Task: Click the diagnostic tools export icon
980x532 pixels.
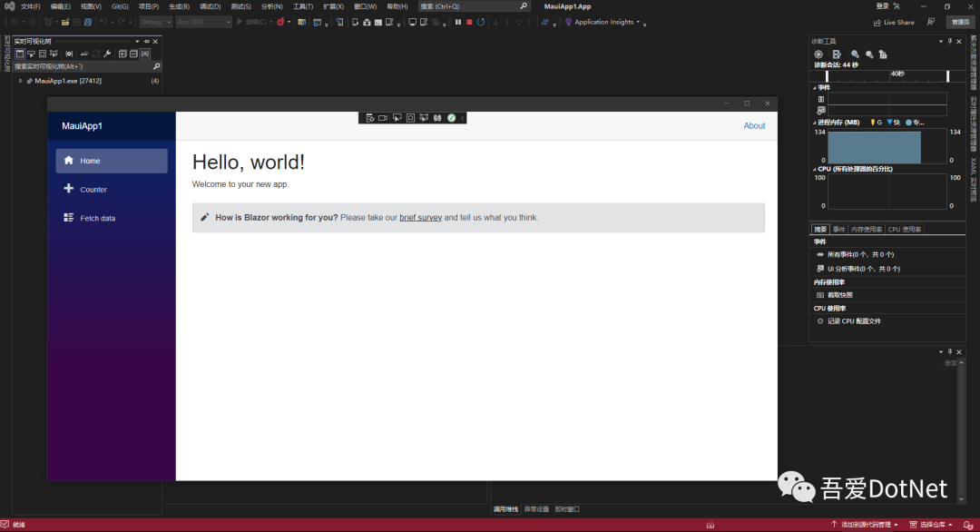Action: point(837,54)
